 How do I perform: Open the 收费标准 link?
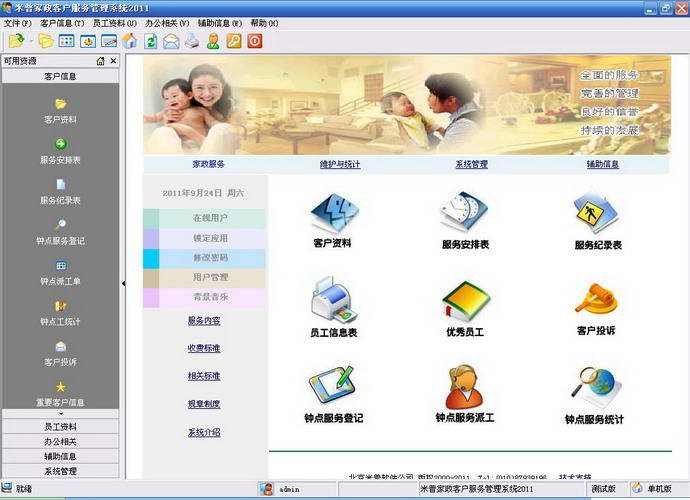point(204,349)
